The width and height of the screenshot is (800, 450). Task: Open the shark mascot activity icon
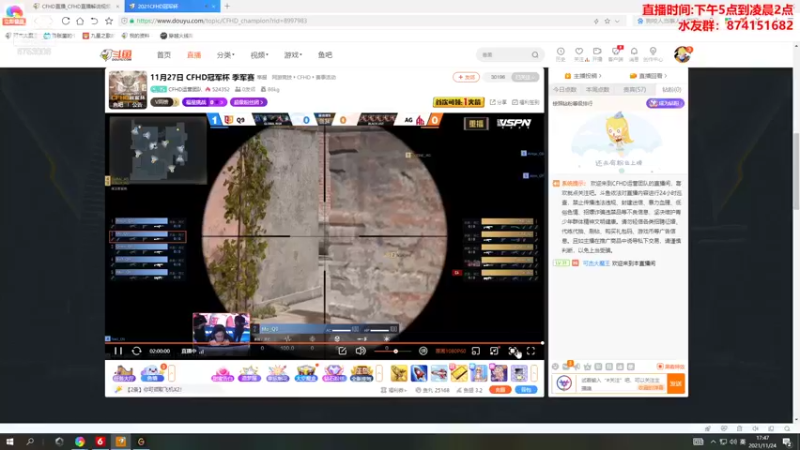pos(152,373)
